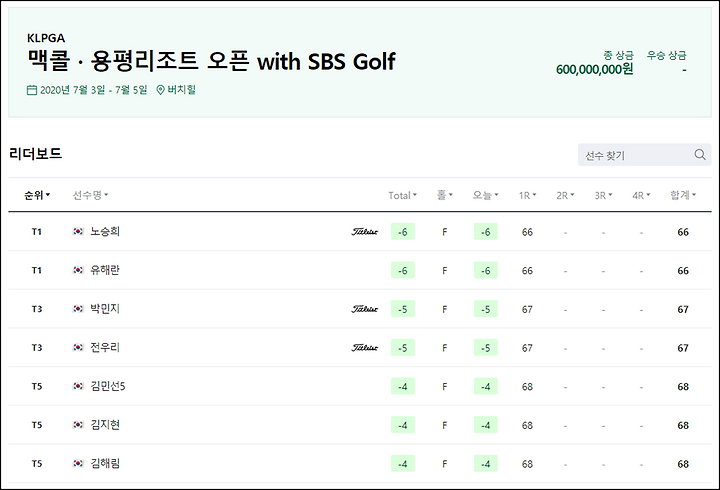Click the 버치힐 venue text
This screenshot has width=720, height=490.
181,90
